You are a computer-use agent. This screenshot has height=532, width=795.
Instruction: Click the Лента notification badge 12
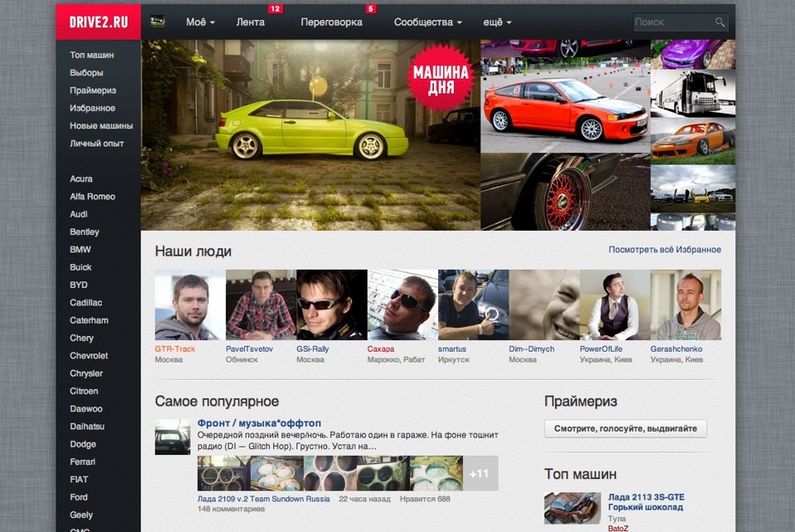tap(275, 8)
